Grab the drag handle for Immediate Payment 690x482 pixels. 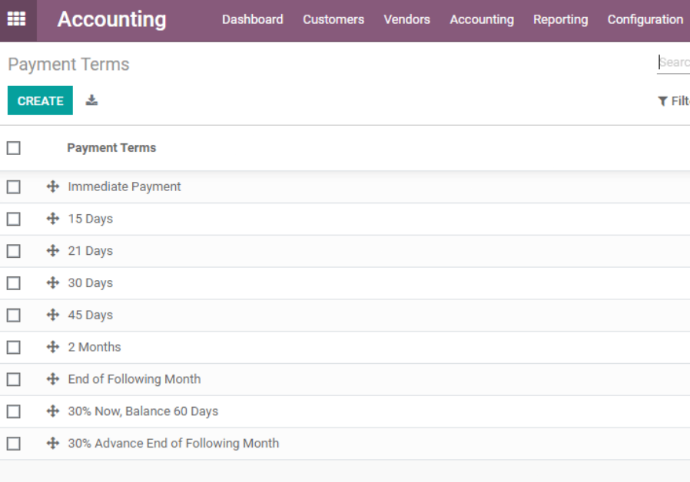point(53,186)
